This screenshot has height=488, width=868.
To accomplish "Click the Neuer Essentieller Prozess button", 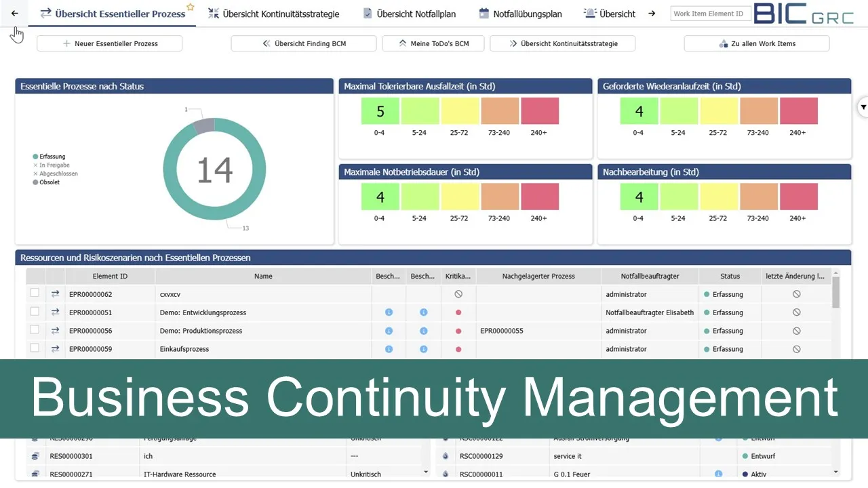I will point(109,43).
